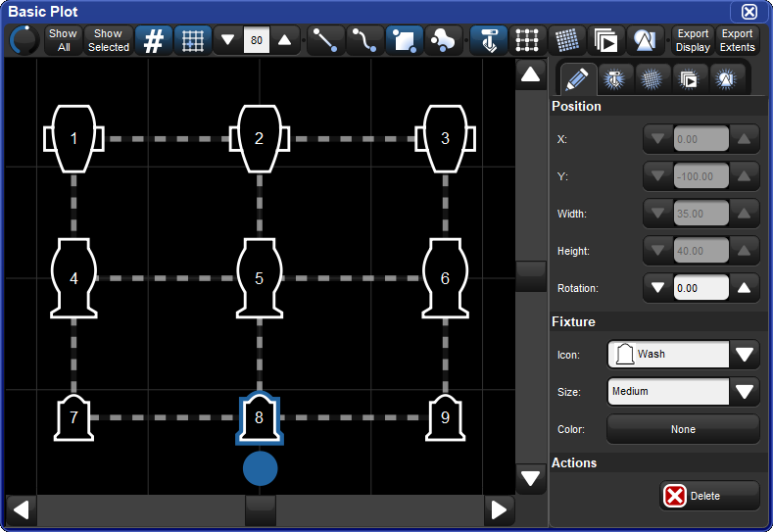Decrease the X position value
This screenshot has height=532, width=773.
pos(658,139)
